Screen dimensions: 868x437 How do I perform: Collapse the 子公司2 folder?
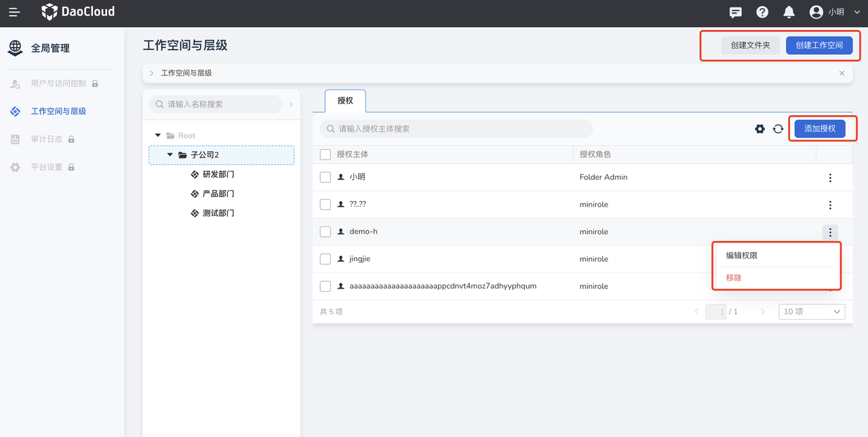[170, 155]
